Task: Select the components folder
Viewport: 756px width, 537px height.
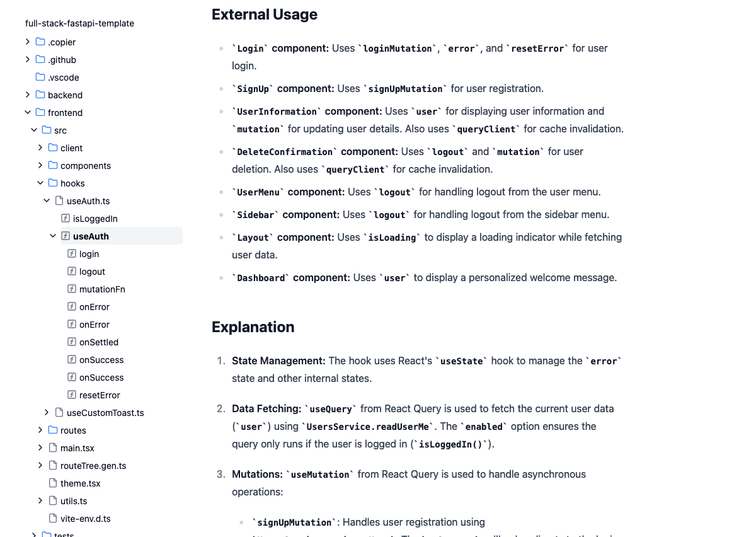Action: [x=85, y=166]
